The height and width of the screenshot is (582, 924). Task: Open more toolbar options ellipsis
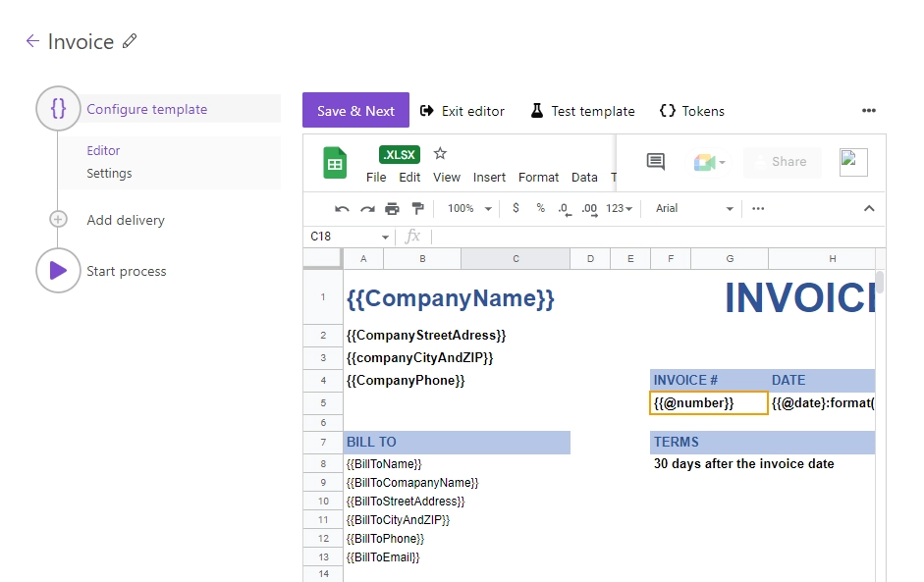(x=758, y=208)
